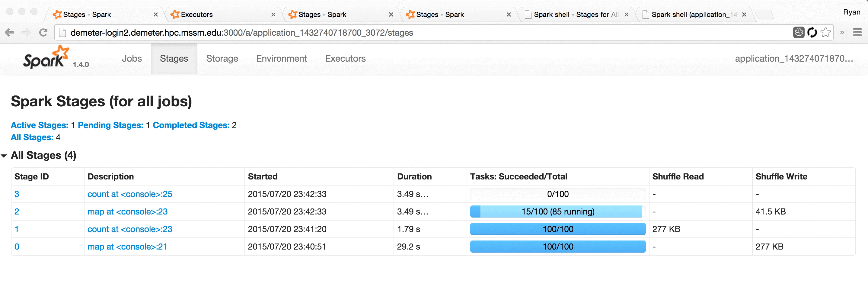The width and height of the screenshot is (868, 284).
Task: Switch to the Spark shell - Stages for All tab
Action: click(x=576, y=15)
